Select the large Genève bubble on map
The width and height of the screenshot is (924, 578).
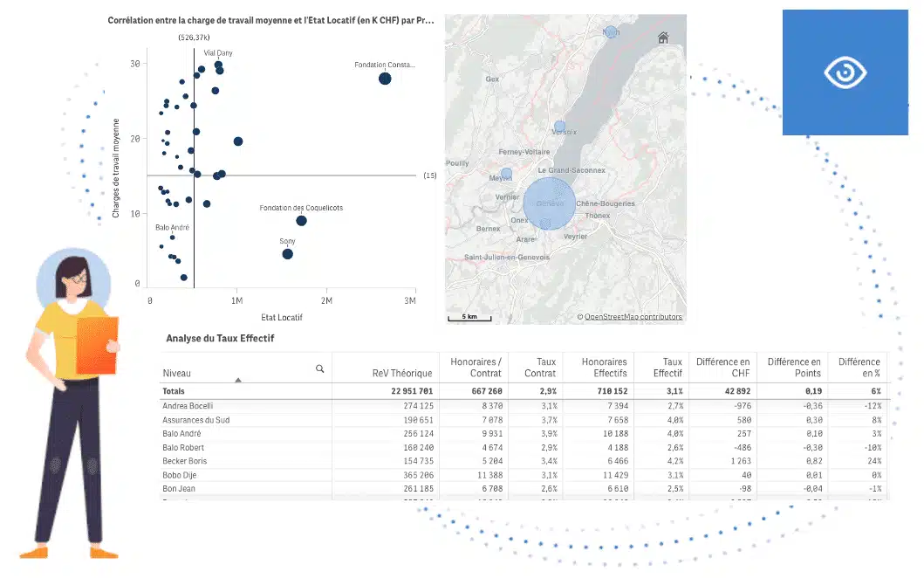click(x=549, y=203)
